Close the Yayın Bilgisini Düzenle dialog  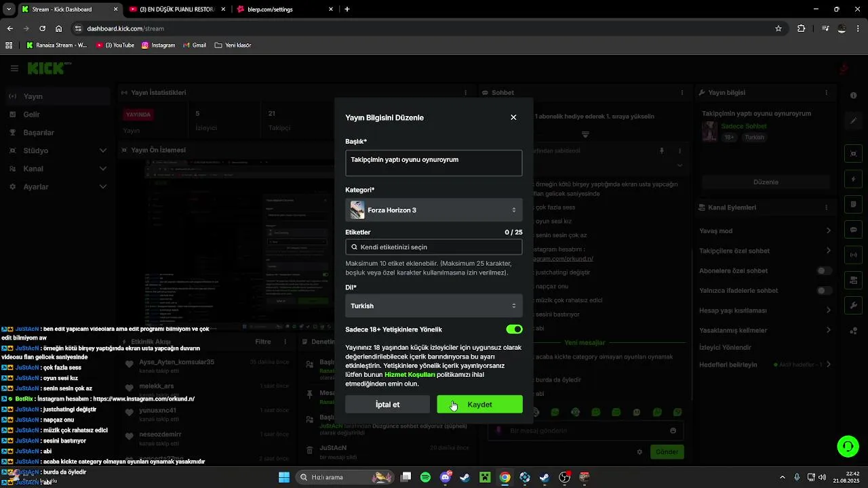(x=513, y=117)
